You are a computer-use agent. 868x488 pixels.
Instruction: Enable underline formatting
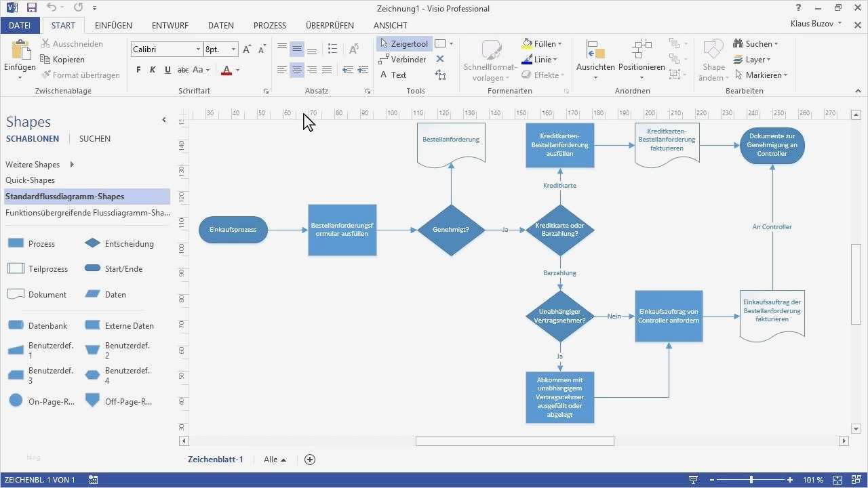pos(167,69)
